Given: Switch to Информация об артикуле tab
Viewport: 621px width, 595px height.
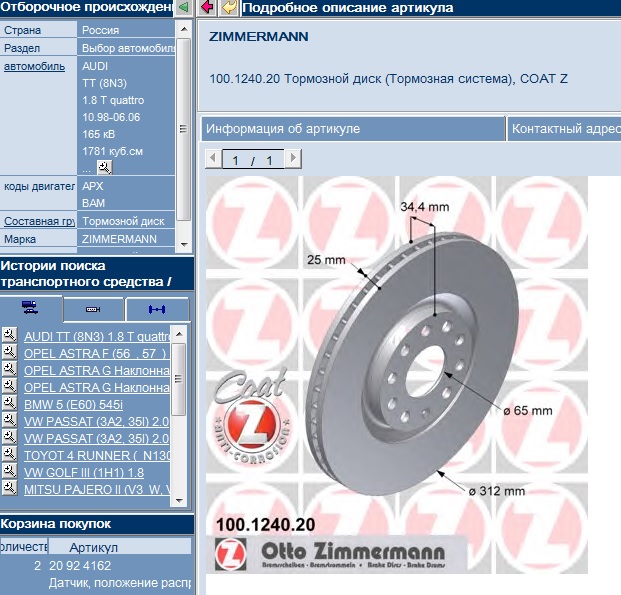Looking at the screenshot, I should pos(353,128).
